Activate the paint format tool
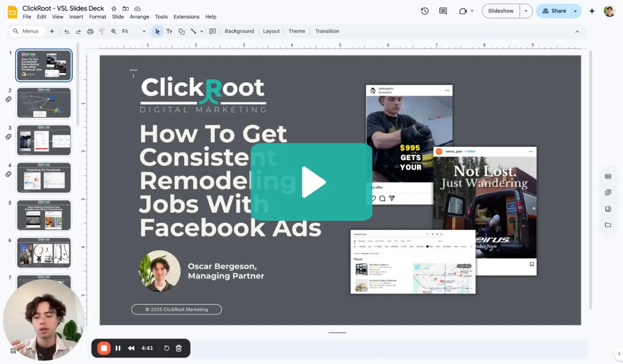Viewport: 623px width, 364px height. (102, 31)
